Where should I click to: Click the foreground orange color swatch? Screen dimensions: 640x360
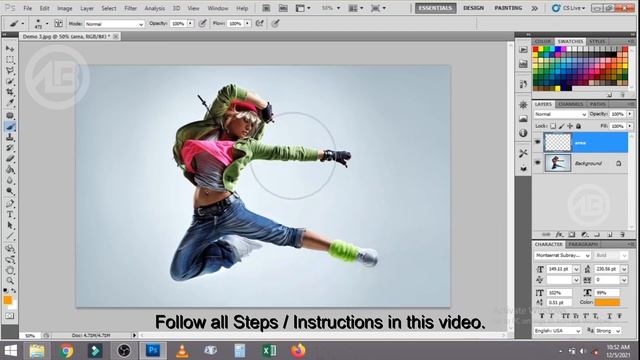pos(8,300)
